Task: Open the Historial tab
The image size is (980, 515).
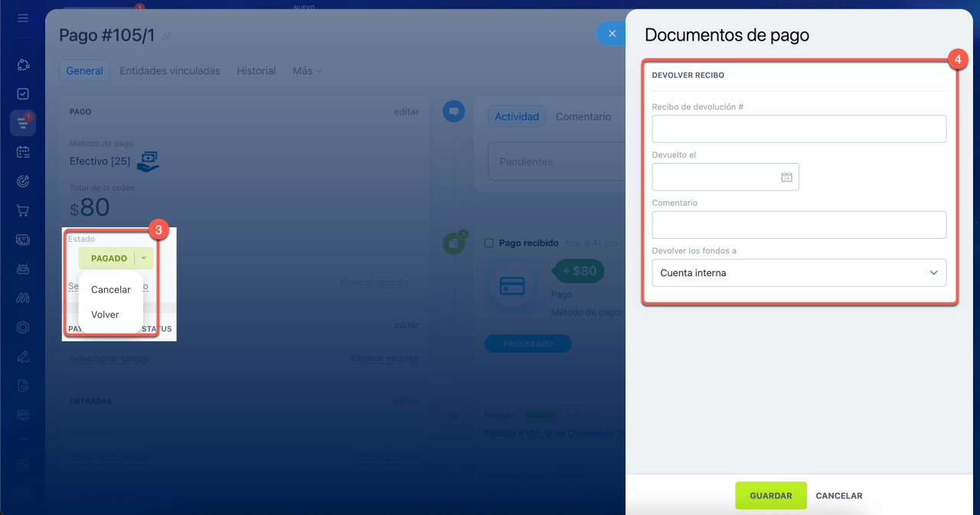Action: pyautogui.click(x=256, y=71)
